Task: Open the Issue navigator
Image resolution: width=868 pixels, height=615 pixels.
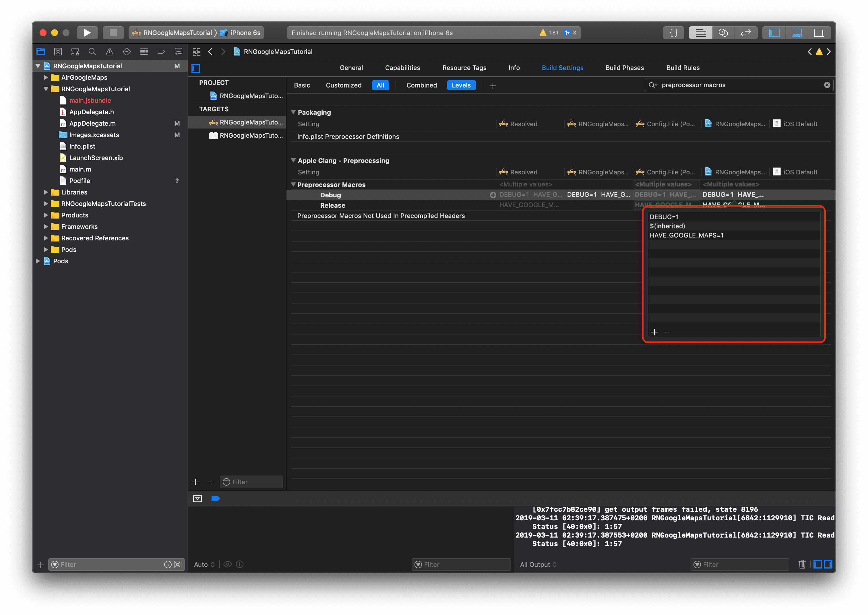Action: [x=109, y=52]
